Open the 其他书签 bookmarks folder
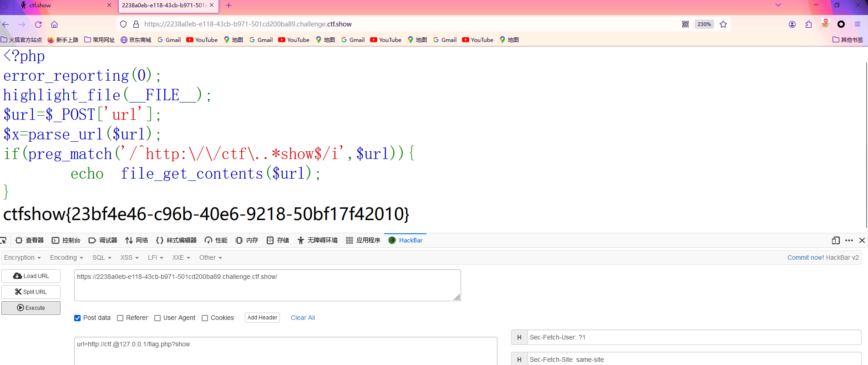Image resolution: width=868 pixels, height=365 pixels. tap(848, 40)
